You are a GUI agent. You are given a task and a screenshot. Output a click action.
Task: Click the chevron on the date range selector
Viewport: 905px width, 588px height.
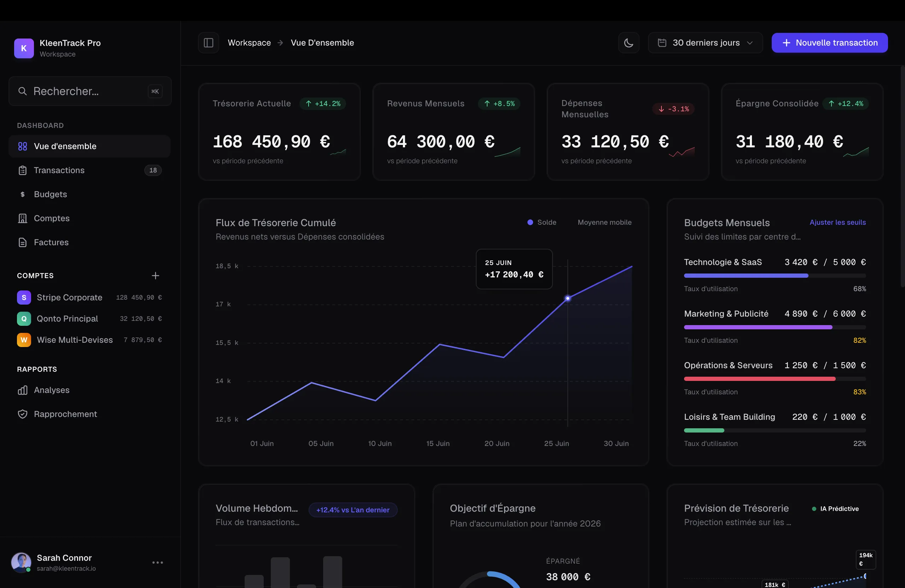(750, 43)
